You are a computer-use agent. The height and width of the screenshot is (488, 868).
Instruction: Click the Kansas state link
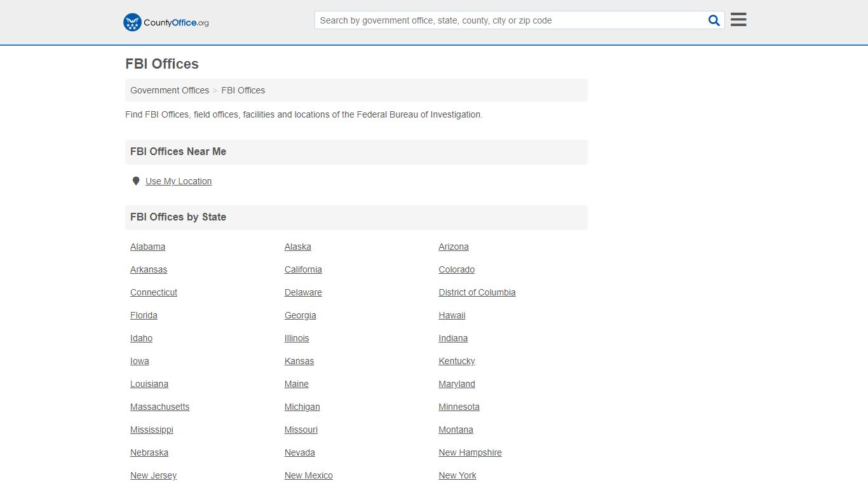(299, 361)
